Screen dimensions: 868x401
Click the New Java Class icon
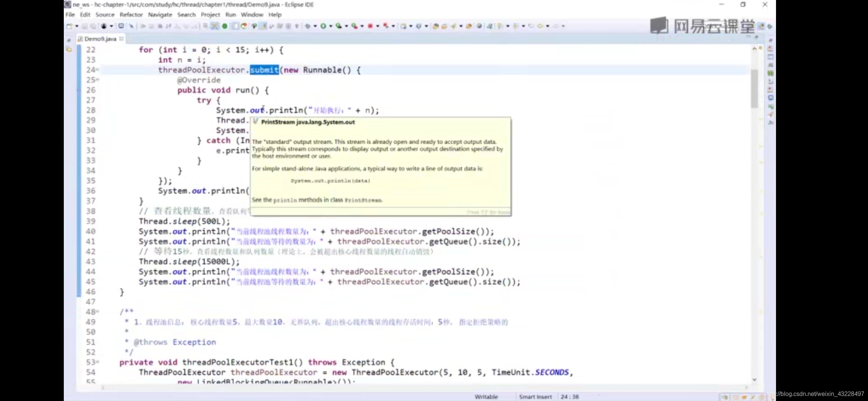click(419, 26)
